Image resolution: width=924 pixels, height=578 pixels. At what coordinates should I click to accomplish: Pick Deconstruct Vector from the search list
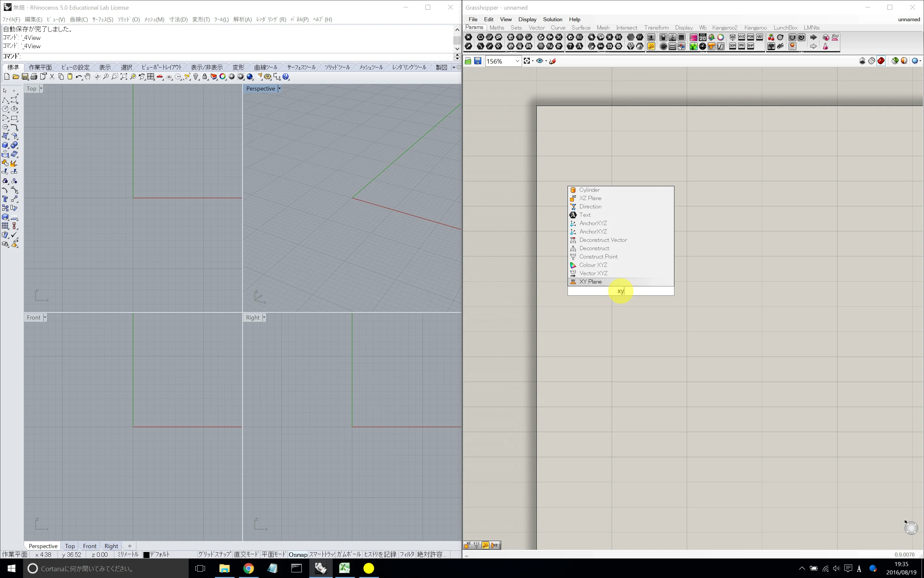621,240
